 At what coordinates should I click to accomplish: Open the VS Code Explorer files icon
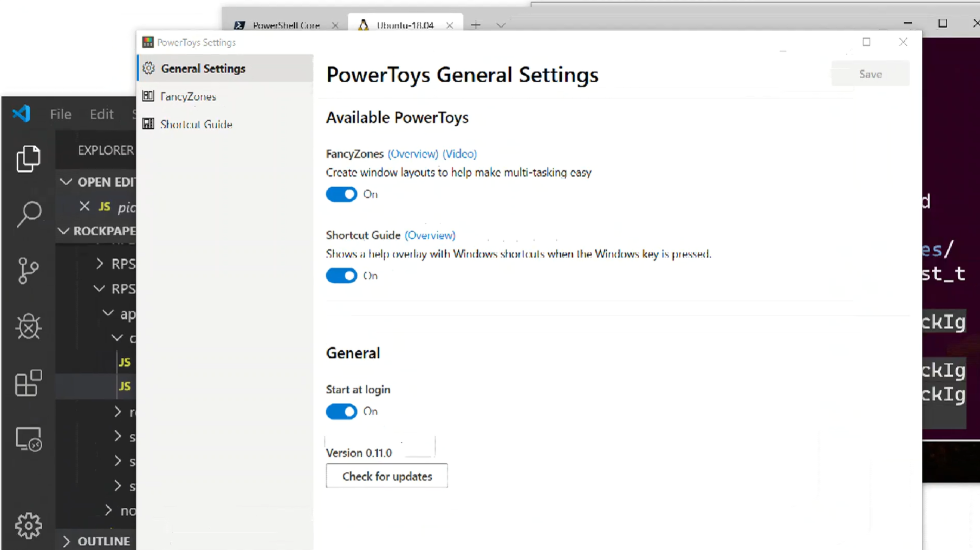coord(28,159)
